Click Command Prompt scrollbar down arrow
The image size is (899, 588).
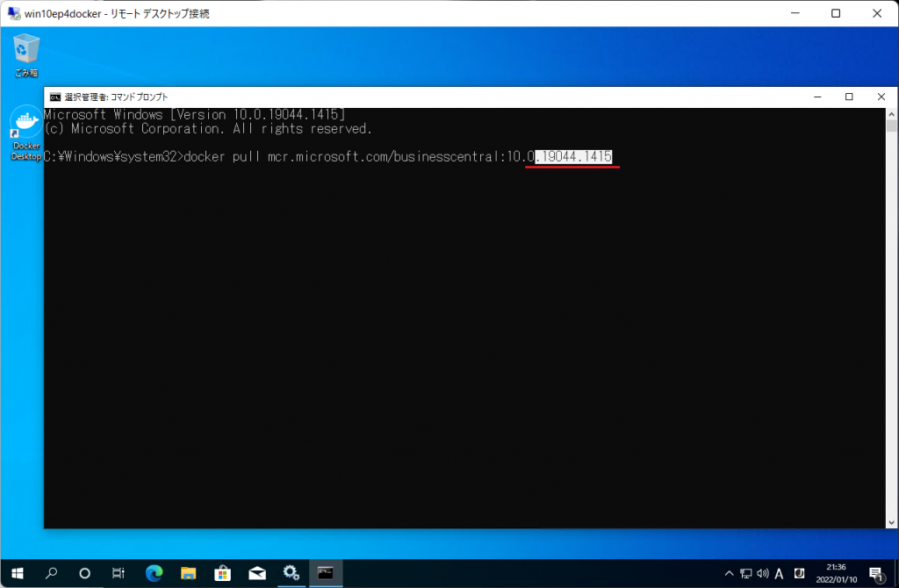click(x=892, y=523)
